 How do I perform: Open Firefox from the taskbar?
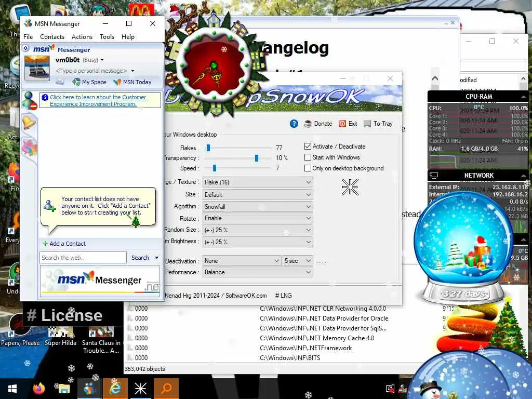38,389
